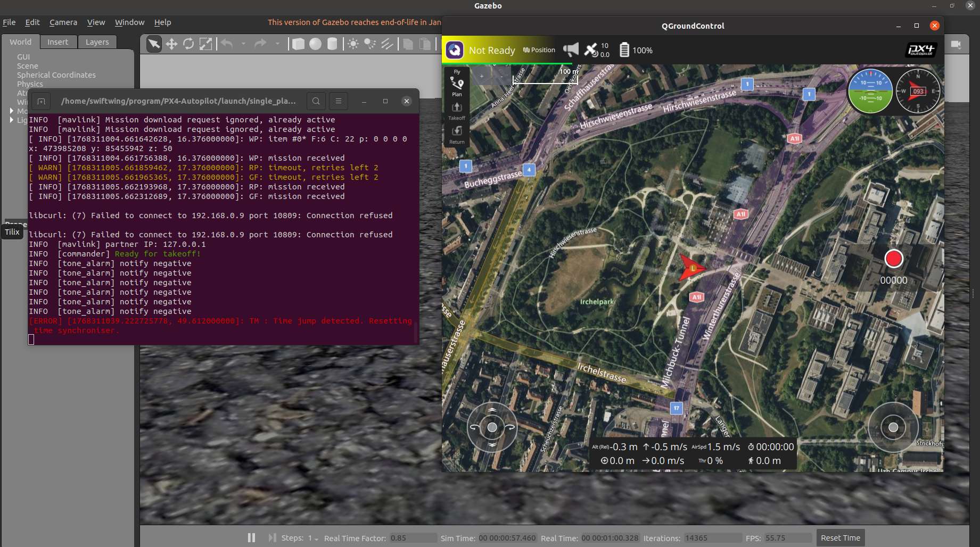This screenshot has width=980, height=547.
Task: Click the left virtual joystick thumb
Action: 492,427
